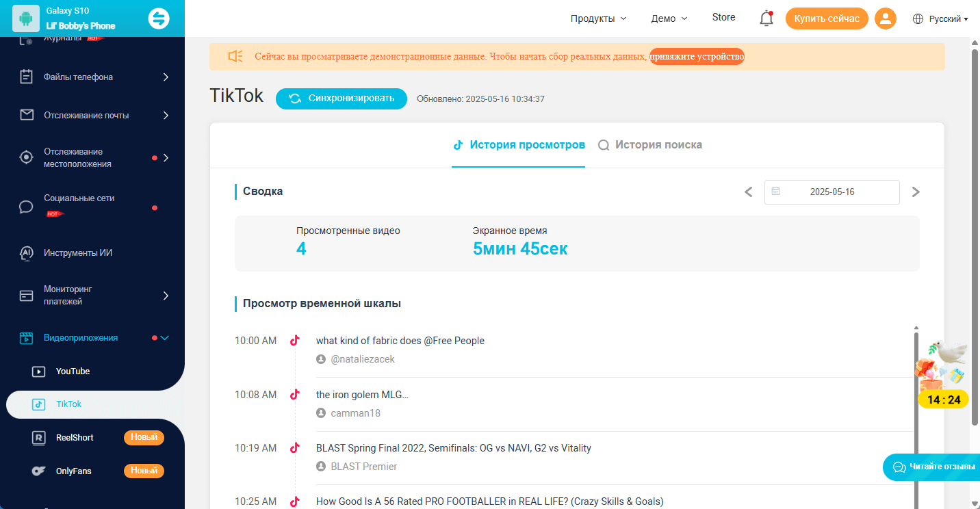Expand the Демо dropdown menu
This screenshot has height=509, width=980.
click(669, 18)
